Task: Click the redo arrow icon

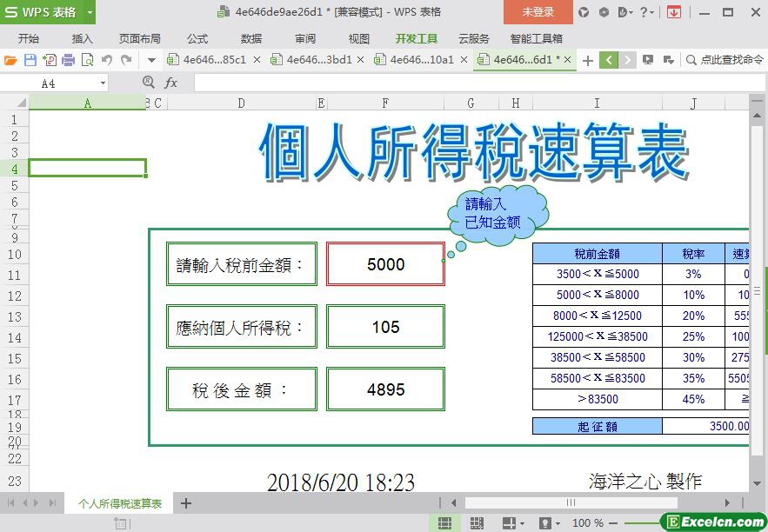Action: pyautogui.click(x=126, y=60)
